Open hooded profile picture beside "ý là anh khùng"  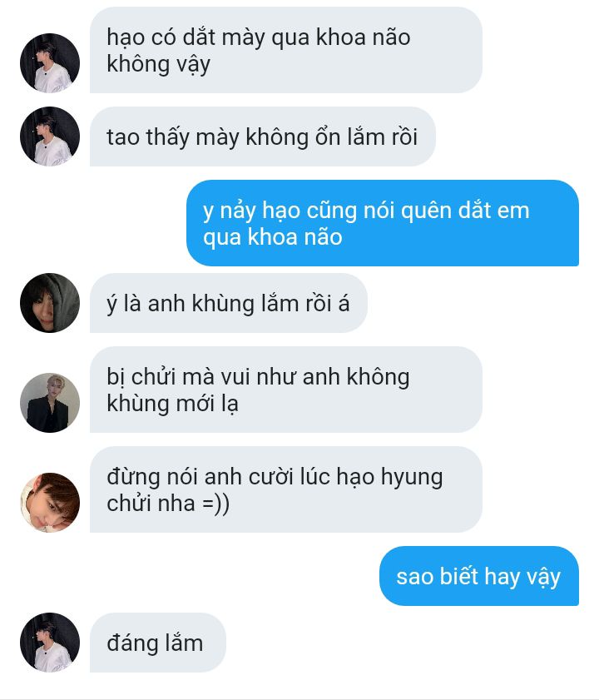(50, 303)
